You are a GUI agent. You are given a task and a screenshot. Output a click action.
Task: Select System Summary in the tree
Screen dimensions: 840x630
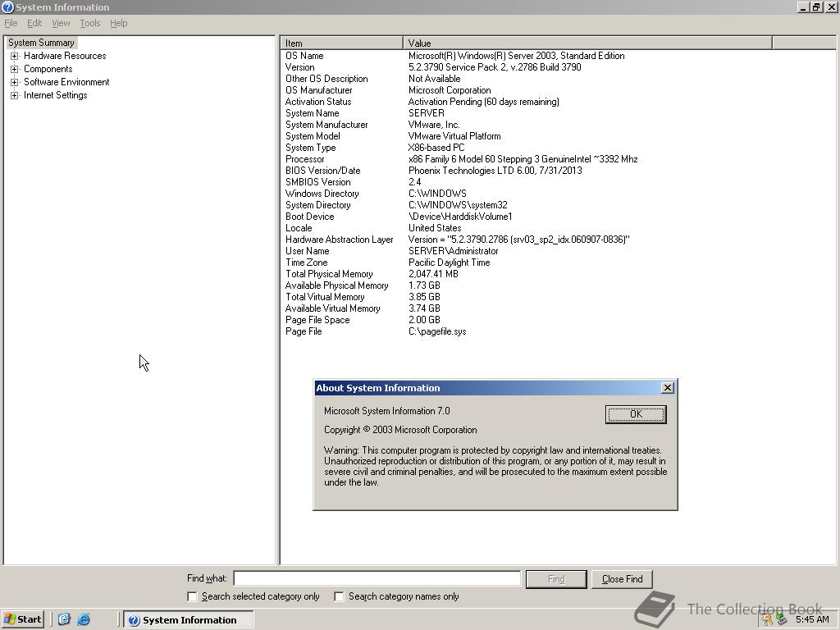(41, 43)
